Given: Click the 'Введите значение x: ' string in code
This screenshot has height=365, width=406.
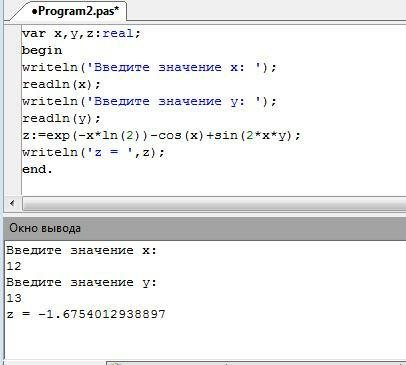Looking at the screenshot, I should coord(174,67).
